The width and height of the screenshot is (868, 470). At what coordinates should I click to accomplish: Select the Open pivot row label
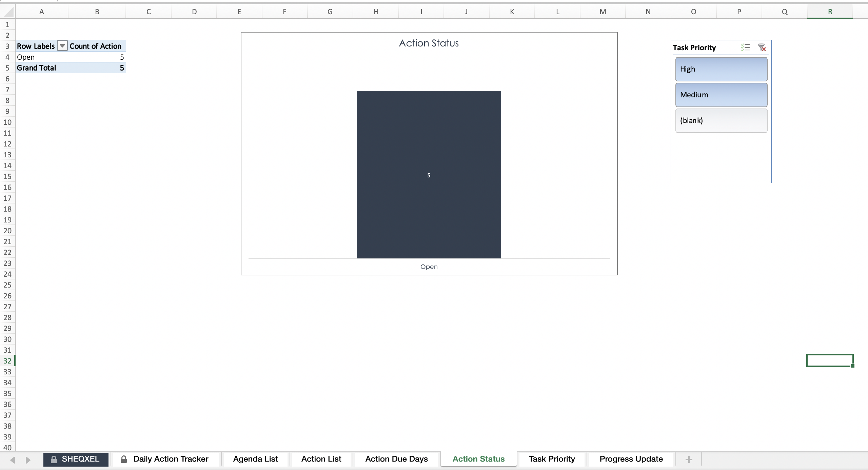(42, 57)
